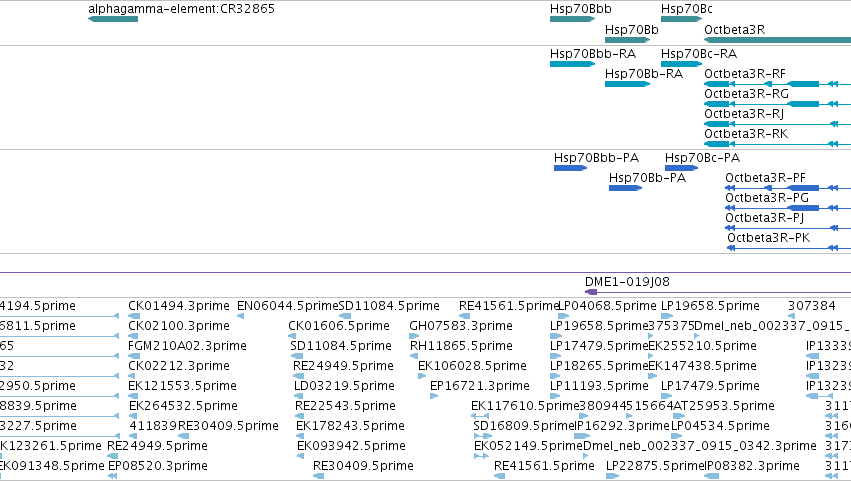Image resolution: width=851 pixels, height=481 pixels.
Task: Click the CK02212.3prime EST label
Action: (x=179, y=366)
